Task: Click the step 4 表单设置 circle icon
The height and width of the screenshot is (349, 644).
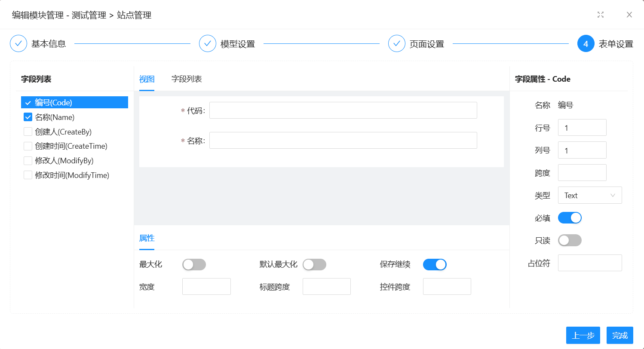Action: pos(586,43)
